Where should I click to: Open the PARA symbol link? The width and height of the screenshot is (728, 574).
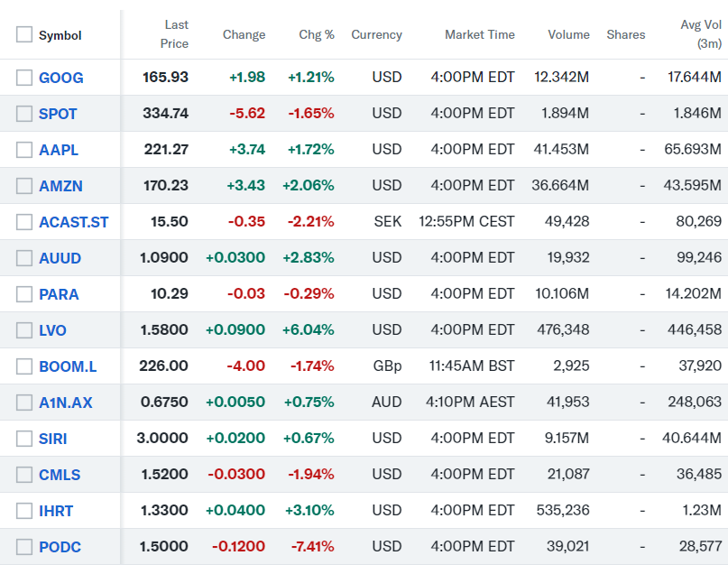point(59,294)
